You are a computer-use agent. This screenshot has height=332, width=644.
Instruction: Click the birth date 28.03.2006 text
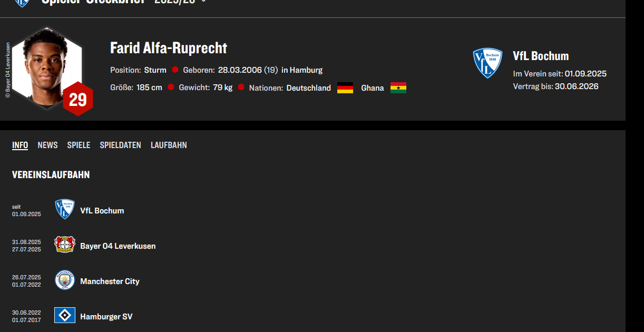click(240, 70)
